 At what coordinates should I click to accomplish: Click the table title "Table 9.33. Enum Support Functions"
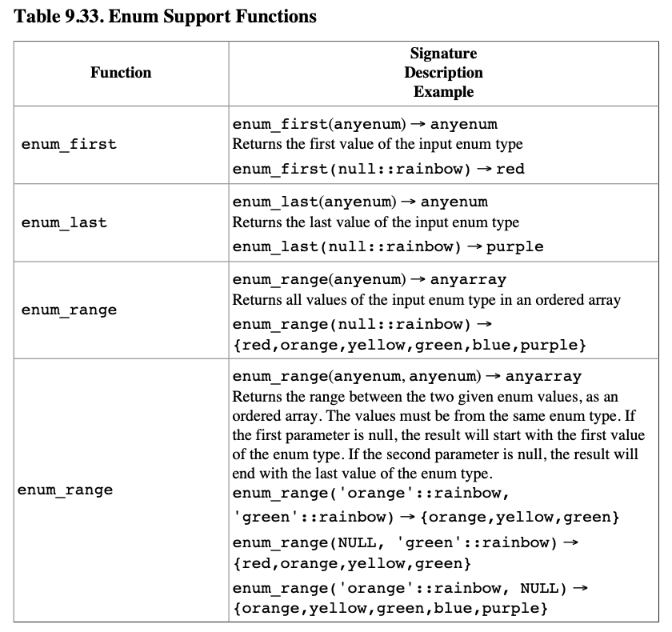(165, 16)
